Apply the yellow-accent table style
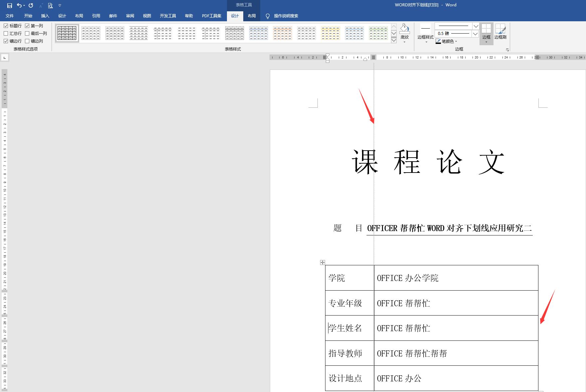The height and width of the screenshot is (392, 586). [x=330, y=33]
